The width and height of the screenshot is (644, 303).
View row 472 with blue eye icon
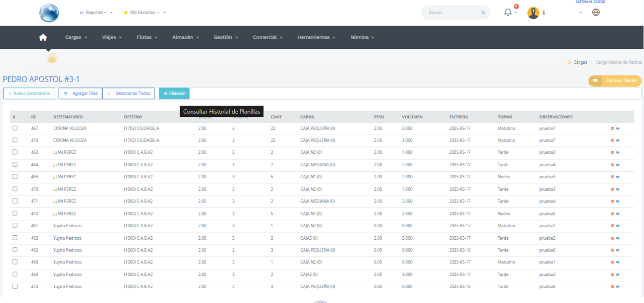point(617,214)
